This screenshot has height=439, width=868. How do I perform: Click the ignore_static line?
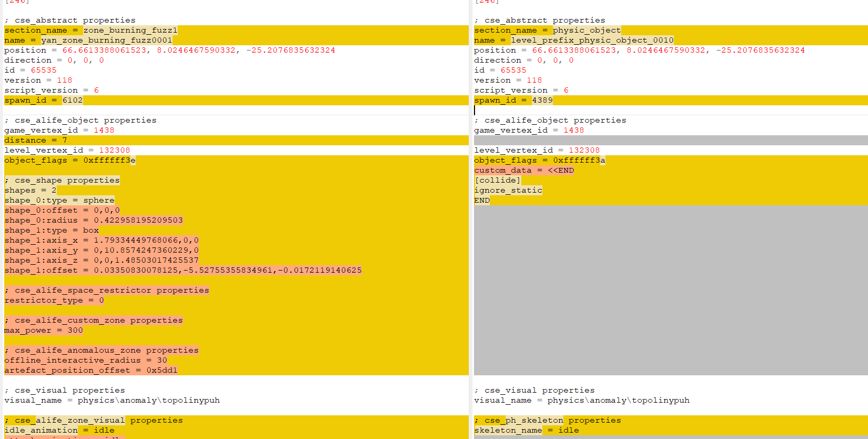pos(508,190)
